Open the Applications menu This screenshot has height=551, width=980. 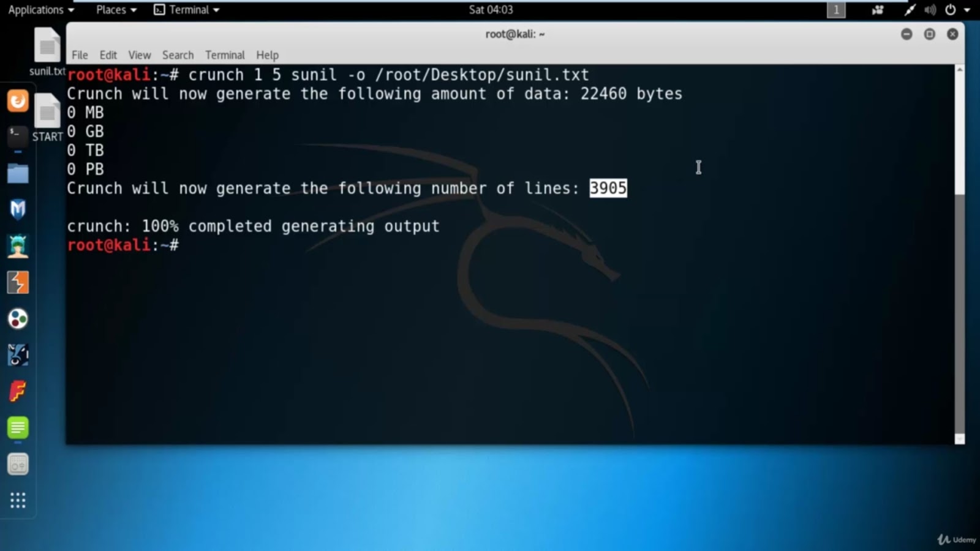pos(37,10)
